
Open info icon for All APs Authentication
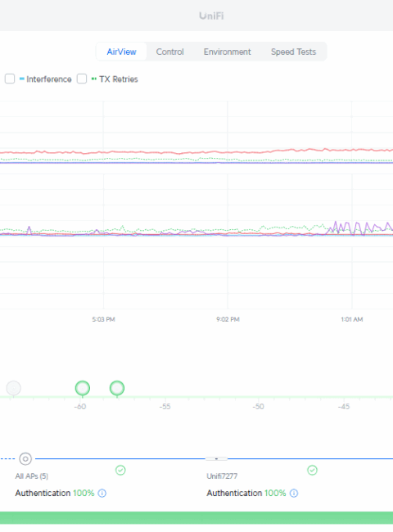pos(102,493)
